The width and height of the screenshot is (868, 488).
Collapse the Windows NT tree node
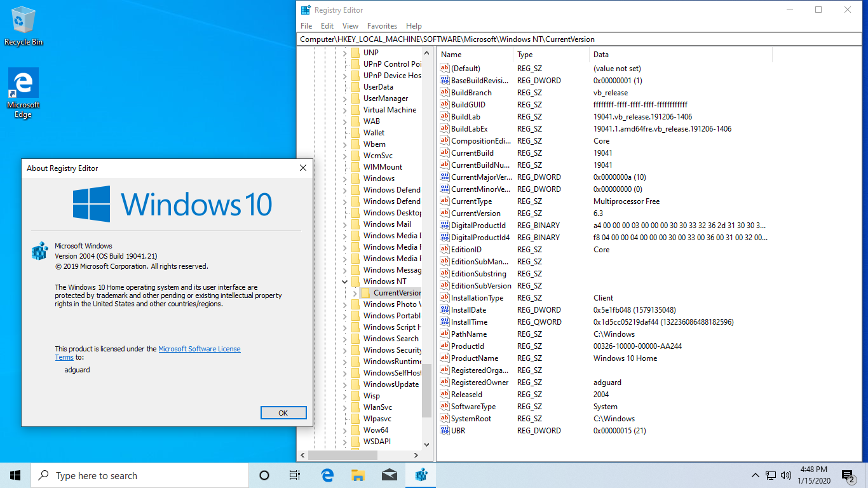point(345,281)
